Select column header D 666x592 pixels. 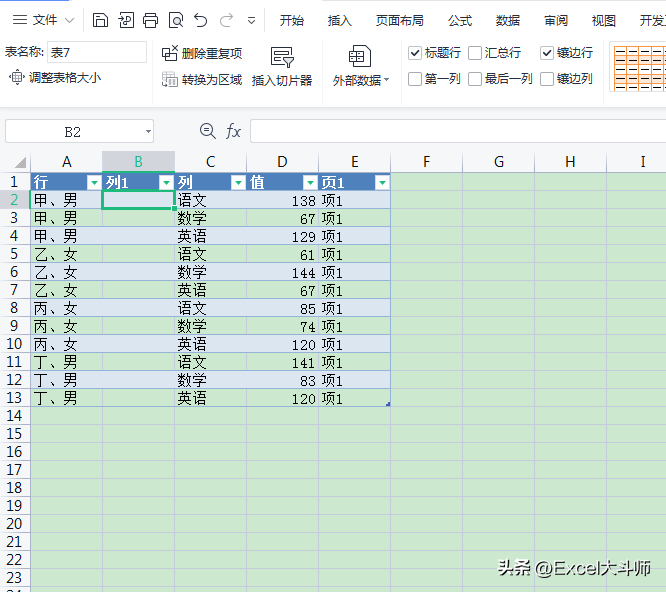(x=282, y=162)
